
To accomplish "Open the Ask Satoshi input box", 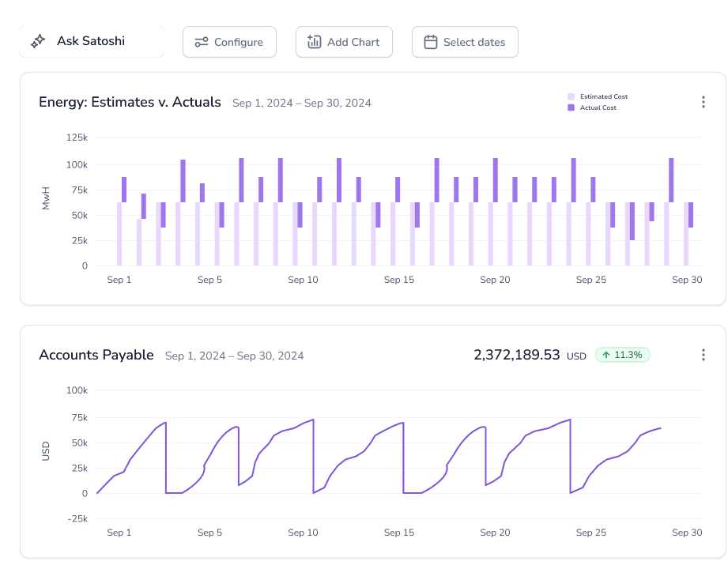I will pyautogui.click(x=92, y=41).
